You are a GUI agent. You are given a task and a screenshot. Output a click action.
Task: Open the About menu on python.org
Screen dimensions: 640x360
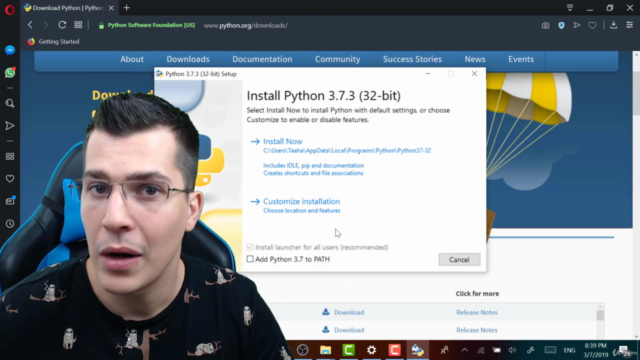(x=132, y=59)
